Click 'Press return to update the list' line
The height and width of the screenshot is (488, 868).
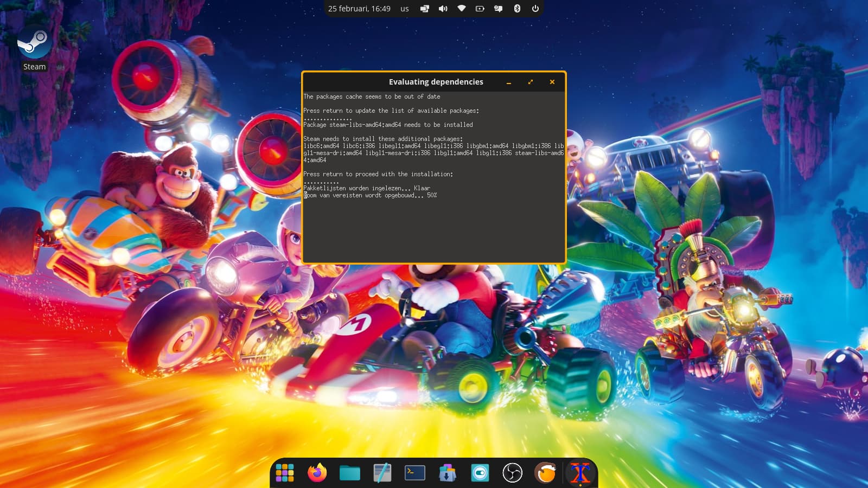coord(391,111)
